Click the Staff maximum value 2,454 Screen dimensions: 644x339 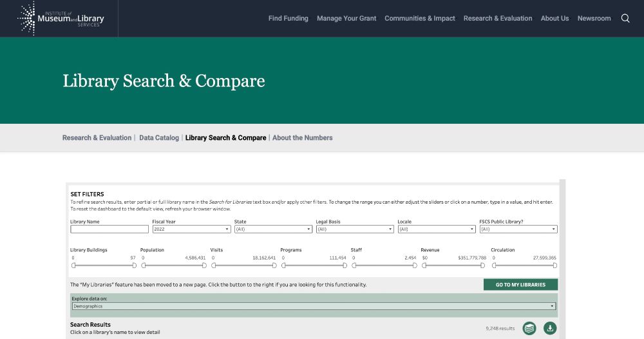tap(410, 258)
